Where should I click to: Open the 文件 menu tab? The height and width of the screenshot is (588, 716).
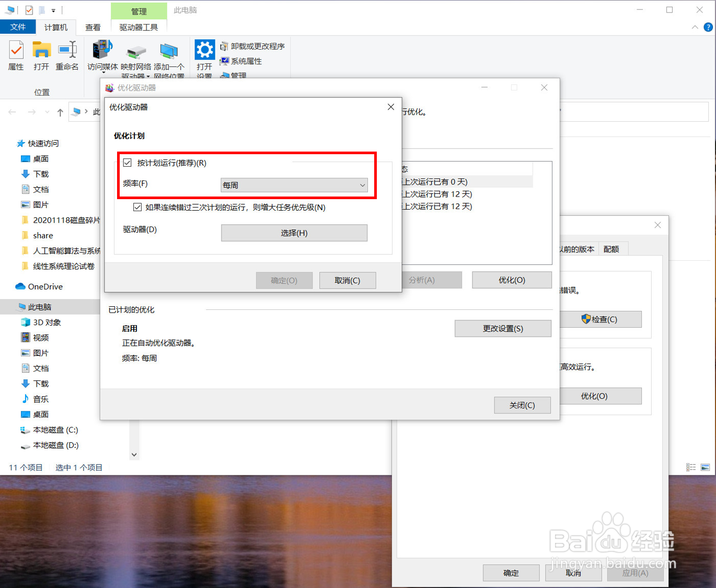18,27
